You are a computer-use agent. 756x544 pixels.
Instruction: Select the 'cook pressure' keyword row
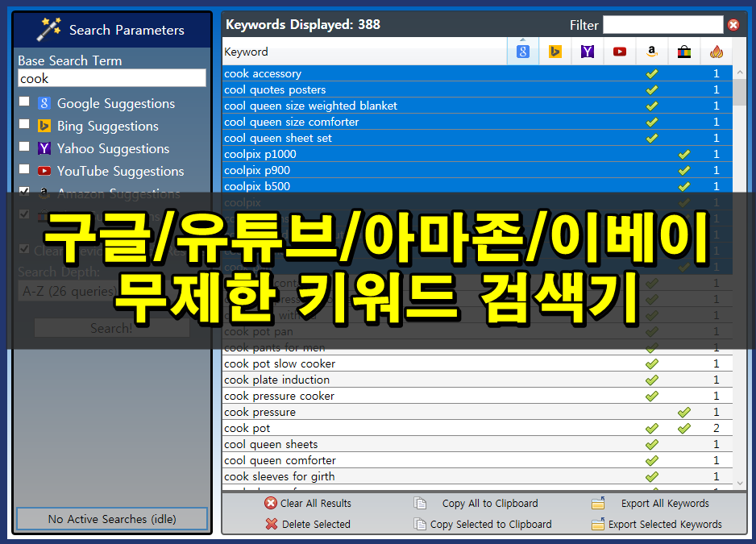477,412
